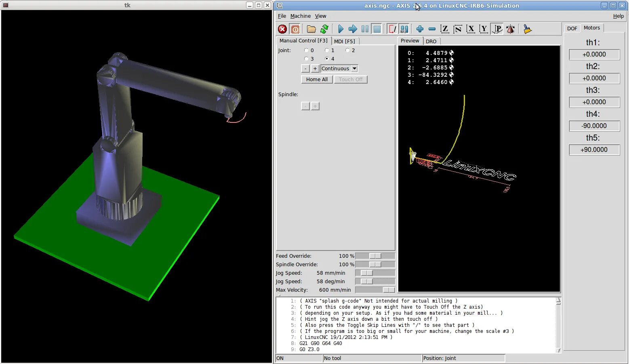629x364 pixels.
Task: Click the Touch Off button
Action: click(351, 80)
